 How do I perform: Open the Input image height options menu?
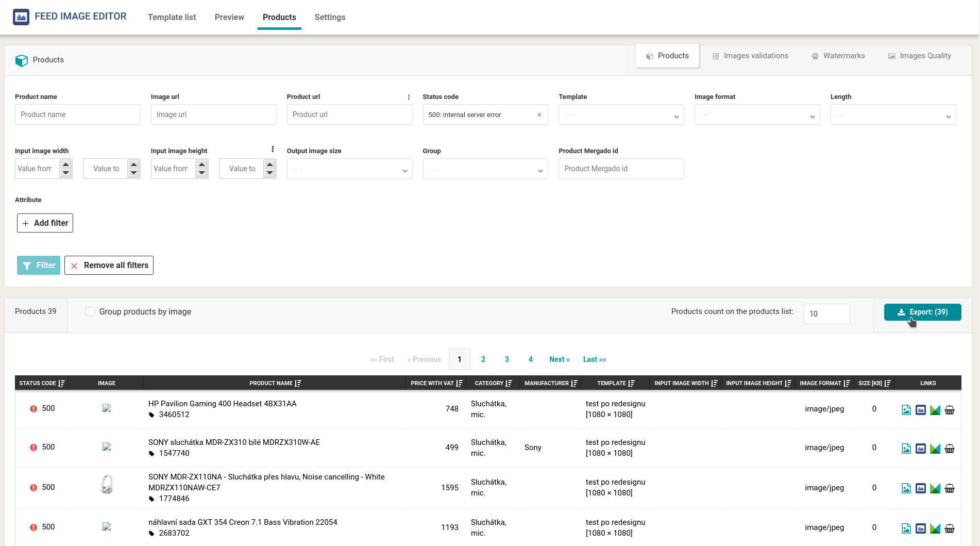[x=273, y=150]
